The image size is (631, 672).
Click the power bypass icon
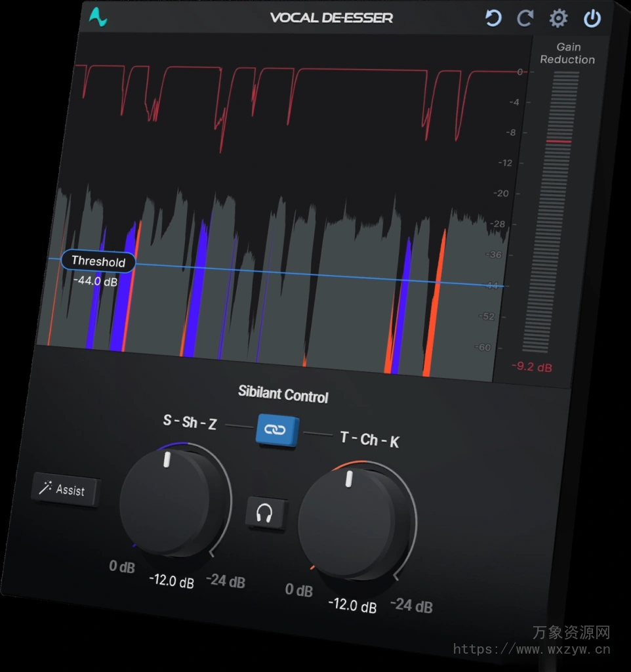(591, 18)
